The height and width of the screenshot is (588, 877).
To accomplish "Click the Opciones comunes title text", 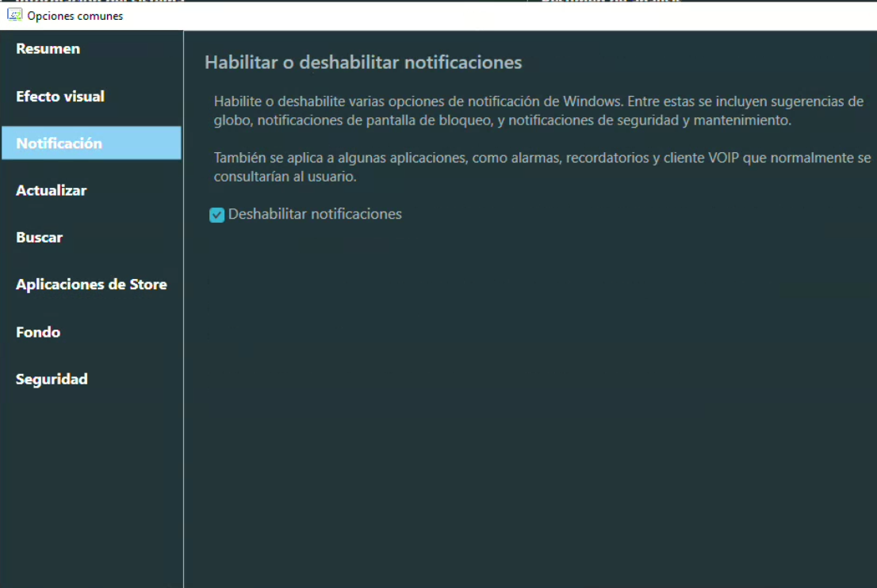I will click(x=75, y=16).
